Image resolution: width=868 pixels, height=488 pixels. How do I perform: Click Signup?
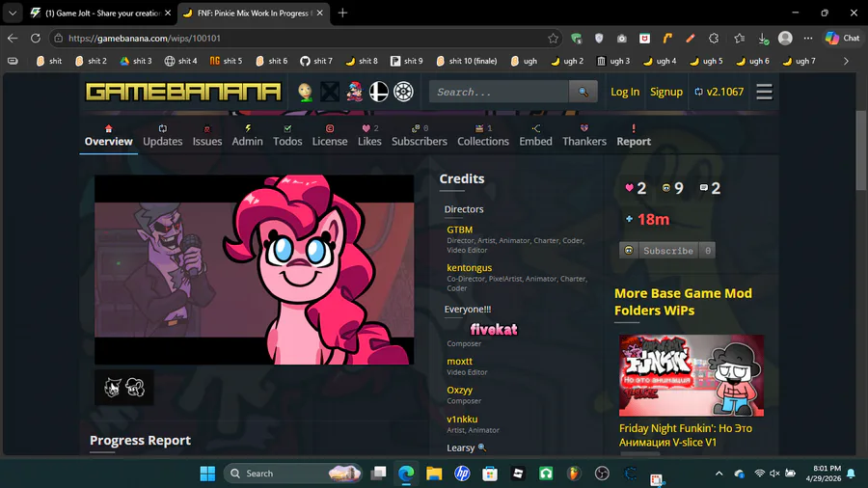[x=665, y=92]
